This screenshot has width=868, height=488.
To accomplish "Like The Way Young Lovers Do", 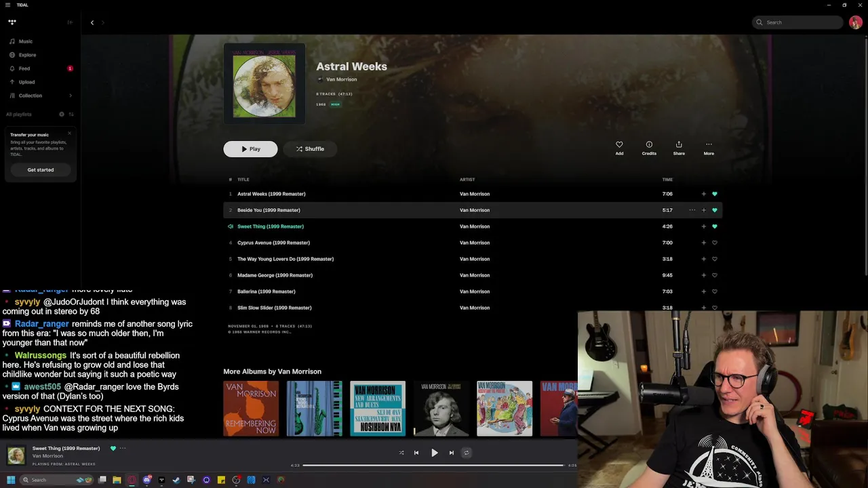I will click(714, 259).
